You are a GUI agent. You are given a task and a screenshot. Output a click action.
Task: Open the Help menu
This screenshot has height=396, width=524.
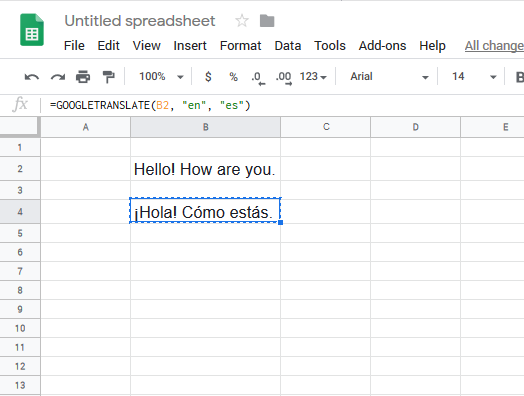pos(432,46)
